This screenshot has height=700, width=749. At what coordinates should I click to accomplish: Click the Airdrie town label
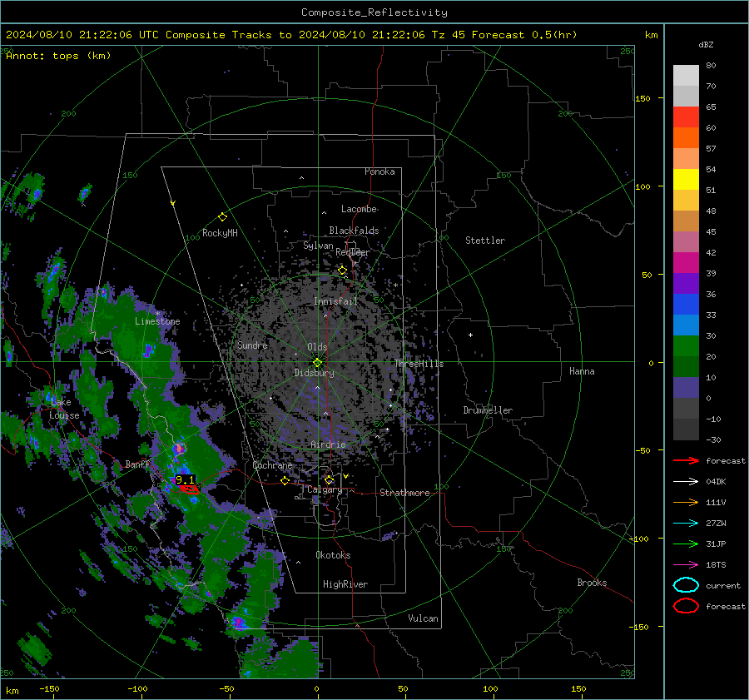[x=328, y=444]
